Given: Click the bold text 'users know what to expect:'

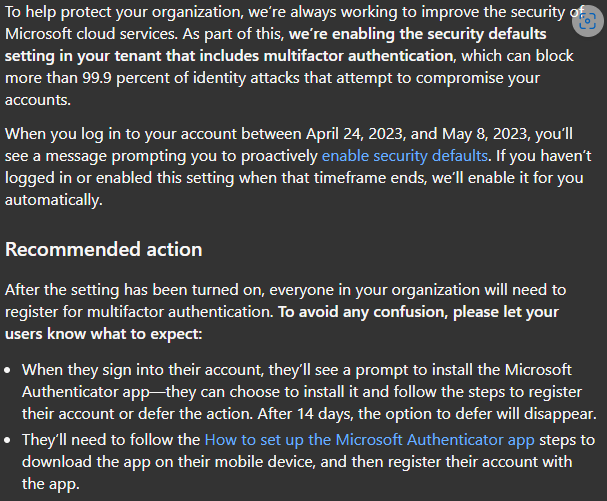Looking at the screenshot, I should pos(103,334).
